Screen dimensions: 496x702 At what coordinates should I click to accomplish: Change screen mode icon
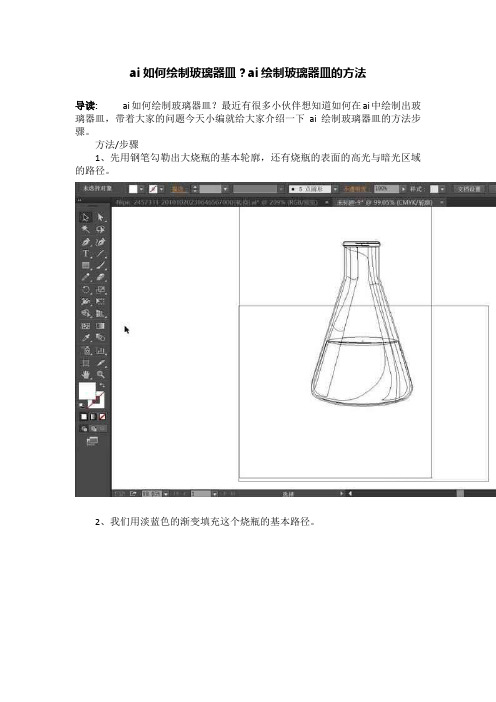click(92, 441)
